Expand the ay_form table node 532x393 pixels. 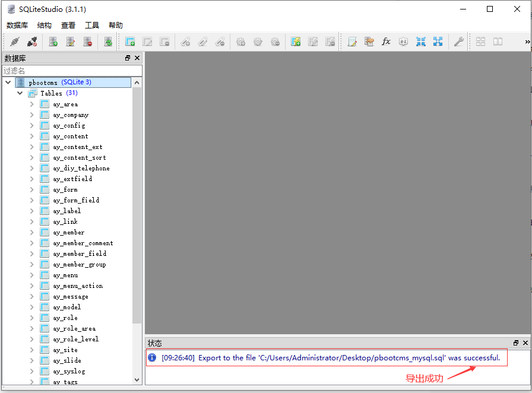tap(32, 189)
